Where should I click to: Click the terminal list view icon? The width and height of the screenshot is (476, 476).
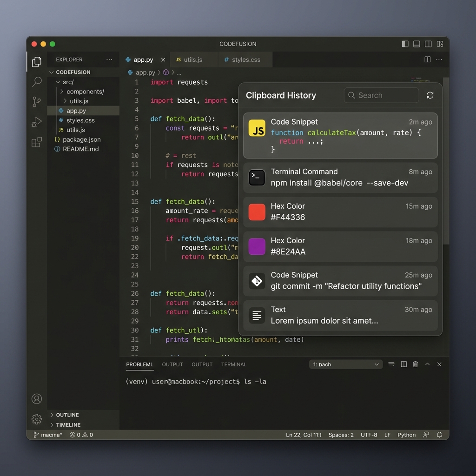click(391, 364)
